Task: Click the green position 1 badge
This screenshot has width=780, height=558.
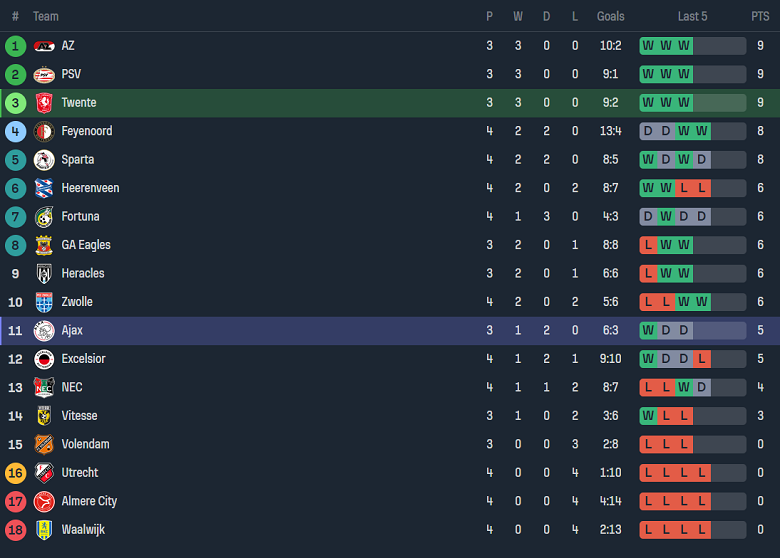Action: tap(15, 46)
